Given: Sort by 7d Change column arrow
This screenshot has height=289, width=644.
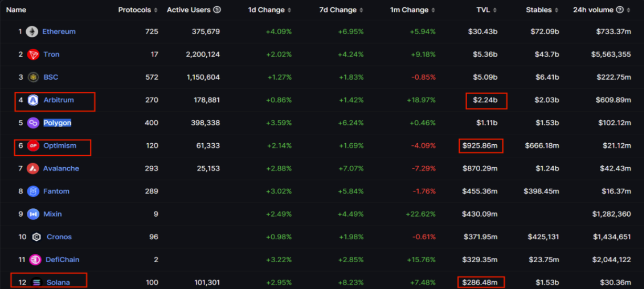Looking at the screenshot, I should tap(361, 10).
